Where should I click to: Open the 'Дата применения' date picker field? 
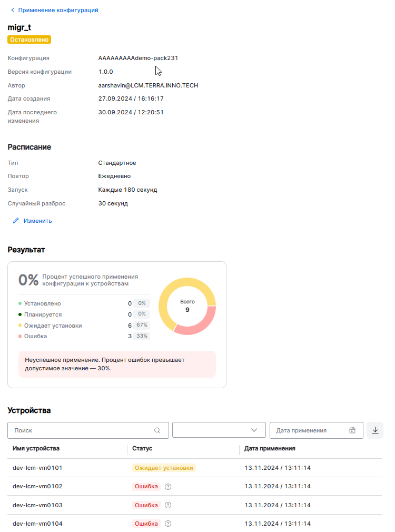(311, 430)
